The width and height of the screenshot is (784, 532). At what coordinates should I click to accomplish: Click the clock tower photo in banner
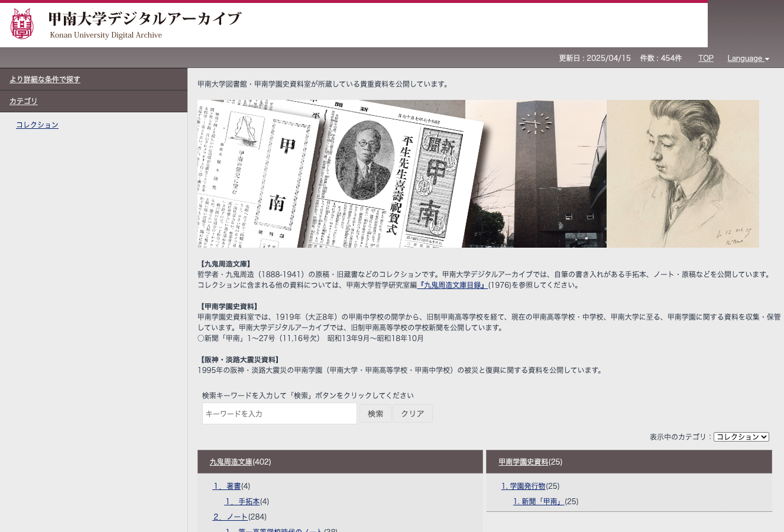[536, 174]
